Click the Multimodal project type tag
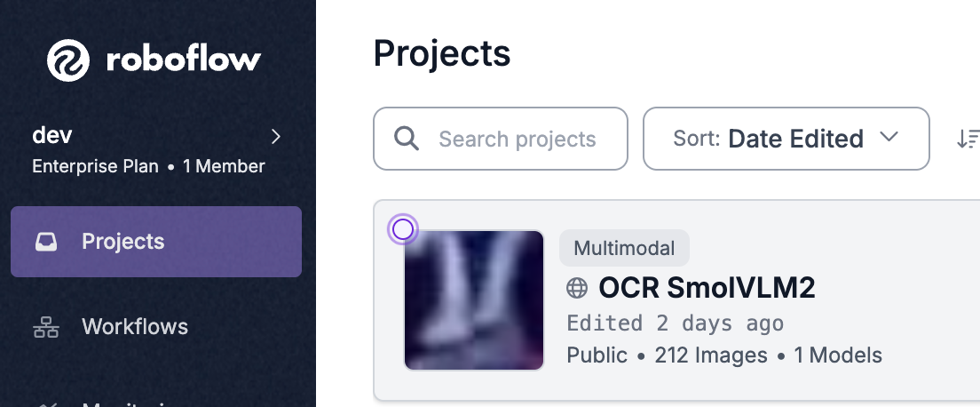Image resolution: width=980 pixels, height=407 pixels. (624, 248)
